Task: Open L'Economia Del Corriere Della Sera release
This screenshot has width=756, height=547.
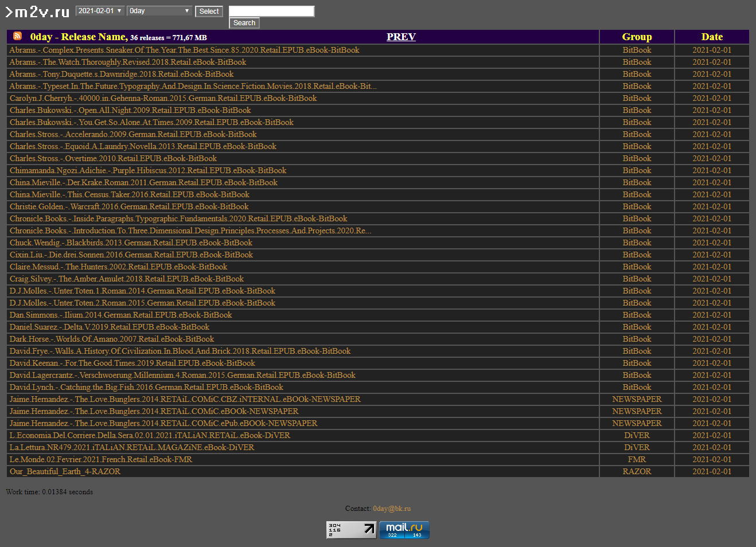Action: tap(150, 435)
